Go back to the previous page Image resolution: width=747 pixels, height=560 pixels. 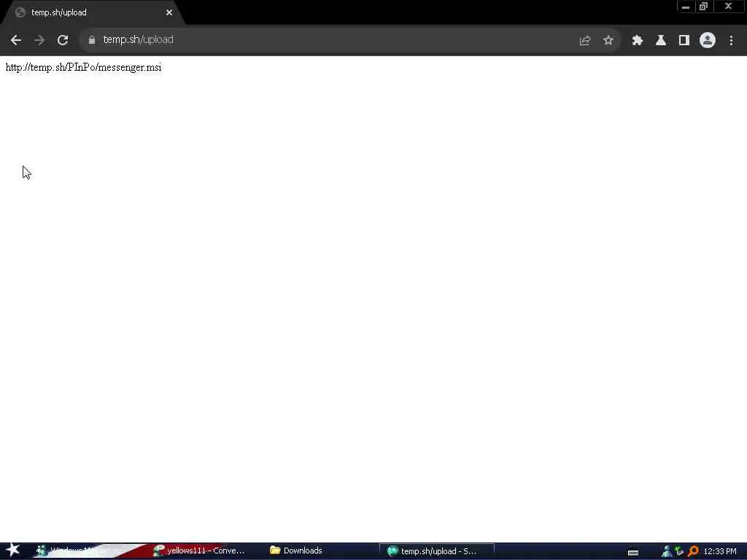click(16, 41)
